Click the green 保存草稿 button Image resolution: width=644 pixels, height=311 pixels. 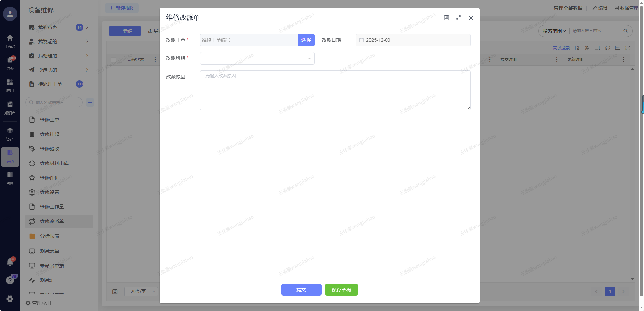[341, 290]
